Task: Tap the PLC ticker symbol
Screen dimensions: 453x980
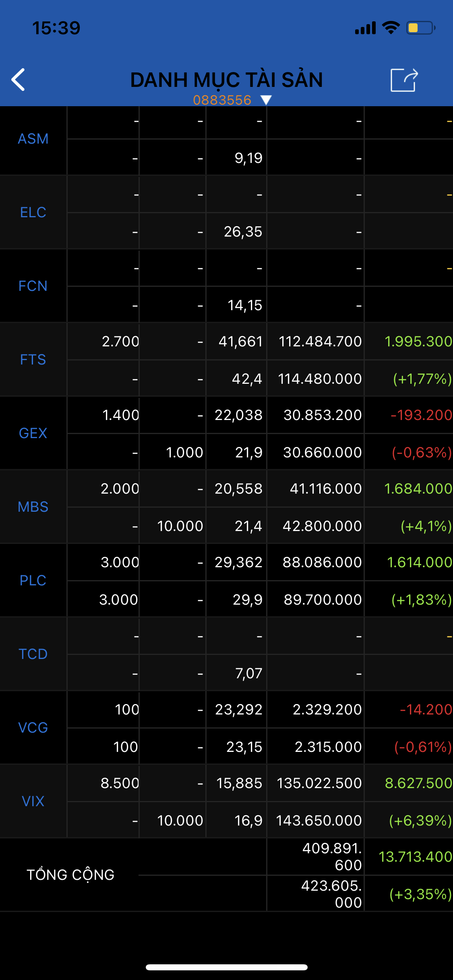Action: [33, 581]
